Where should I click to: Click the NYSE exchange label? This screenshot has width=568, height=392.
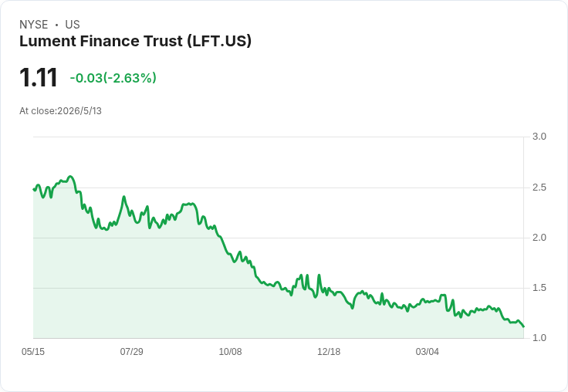click(34, 25)
